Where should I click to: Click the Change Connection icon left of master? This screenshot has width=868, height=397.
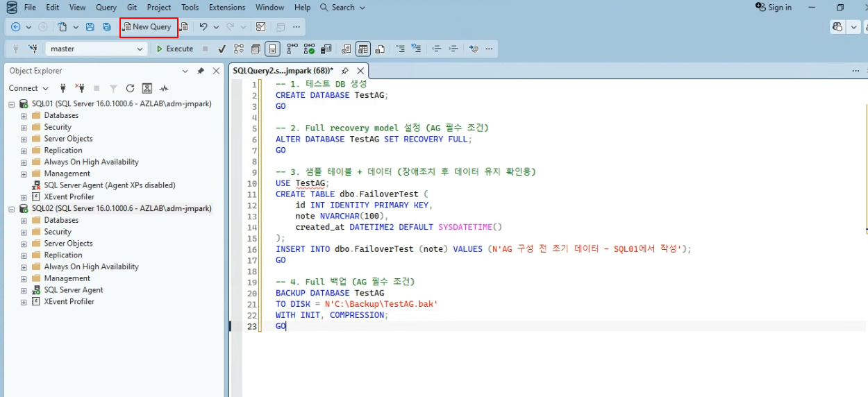pos(33,49)
